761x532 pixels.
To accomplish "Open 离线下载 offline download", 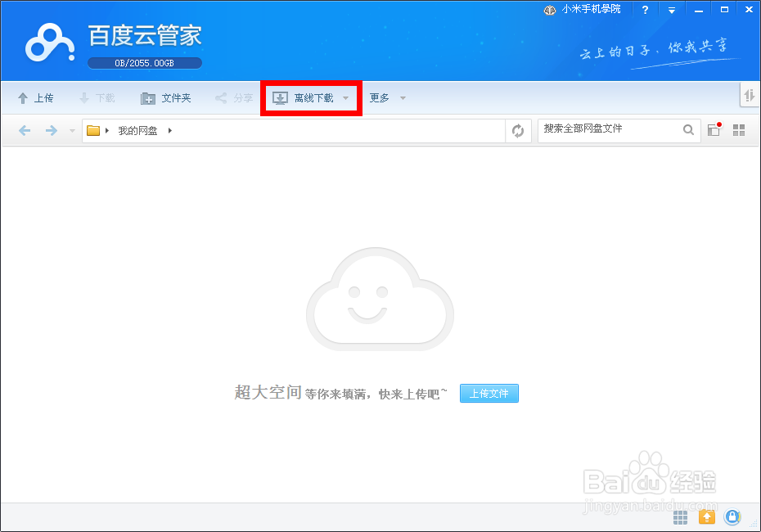I will coord(303,98).
